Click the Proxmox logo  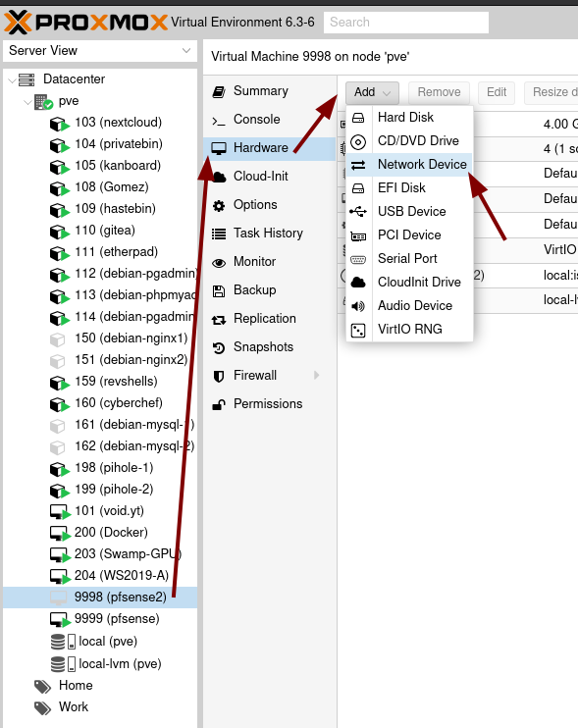pyautogui.click(x=86, y=22)
